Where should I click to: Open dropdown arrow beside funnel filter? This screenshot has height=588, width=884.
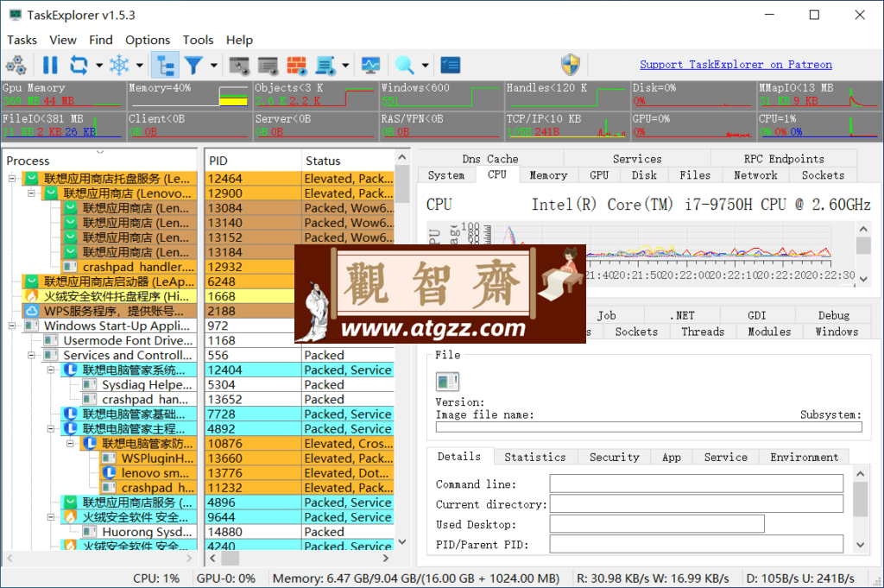pyautogui.click(x=214, y=66)
